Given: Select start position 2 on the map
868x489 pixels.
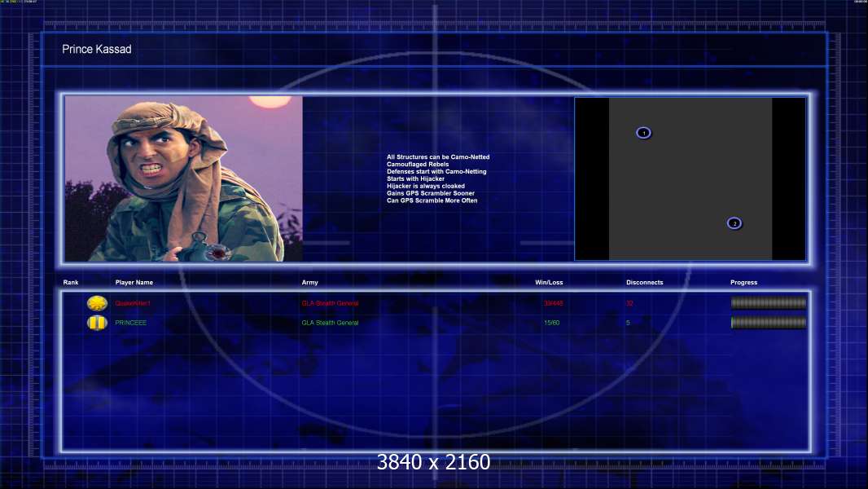Looking at the screenshot, I should [x=734, y=223].
